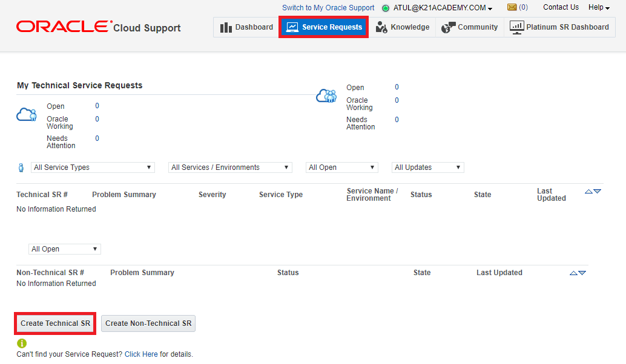
Task: Click the green info icon
Action: [22, 343]
